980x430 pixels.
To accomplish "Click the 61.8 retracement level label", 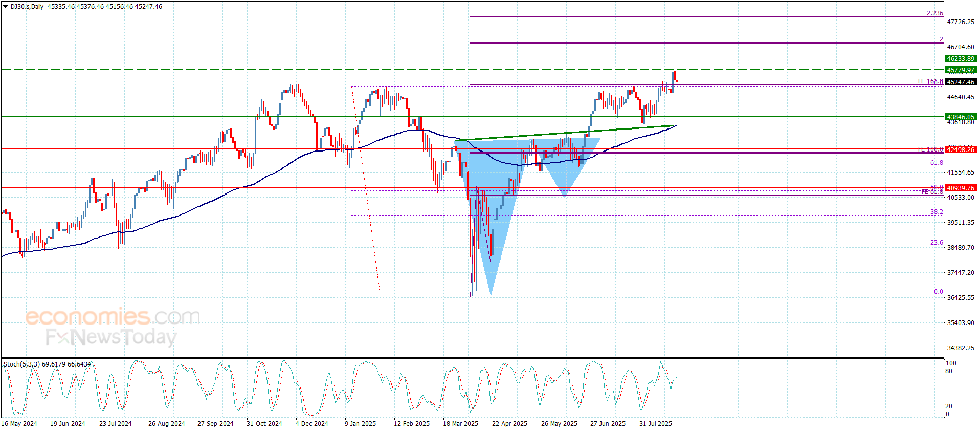I will click(x=937, y=163).
